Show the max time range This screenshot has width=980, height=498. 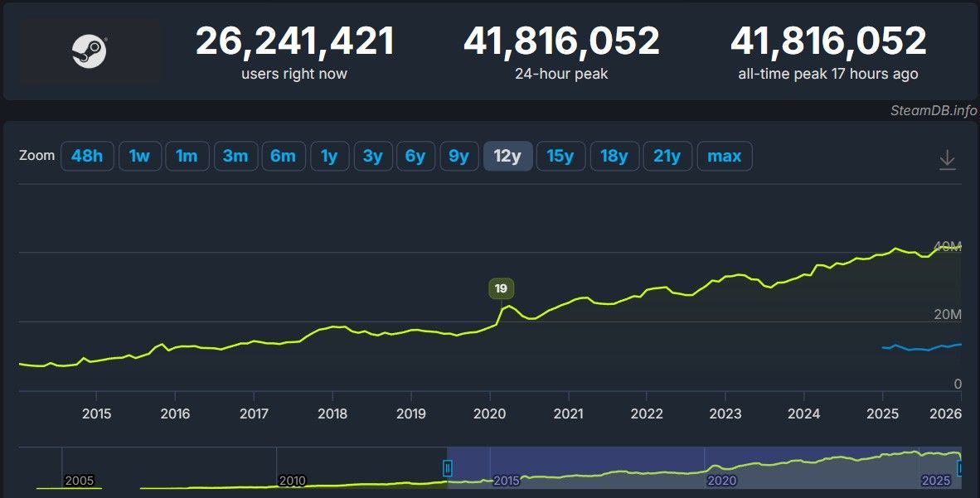coord(725,156)
